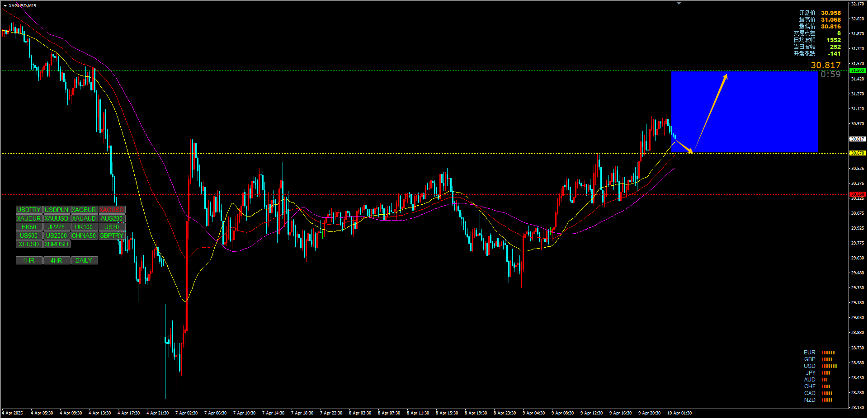This screenshot has width=868, height=419.
Task: Open the CHINA50 symbol chart
Action: point(84,235)
